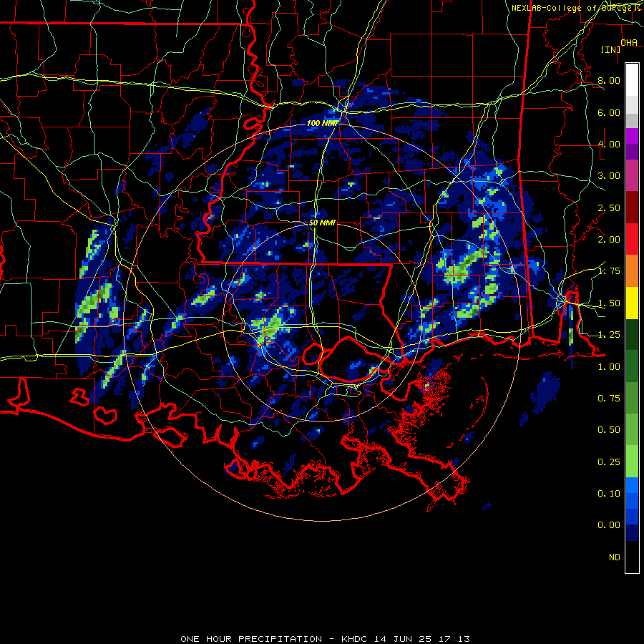This screenshot has width=644, height=644.
Task: Click the ND legend label
Action: click(x=615, y=557)
